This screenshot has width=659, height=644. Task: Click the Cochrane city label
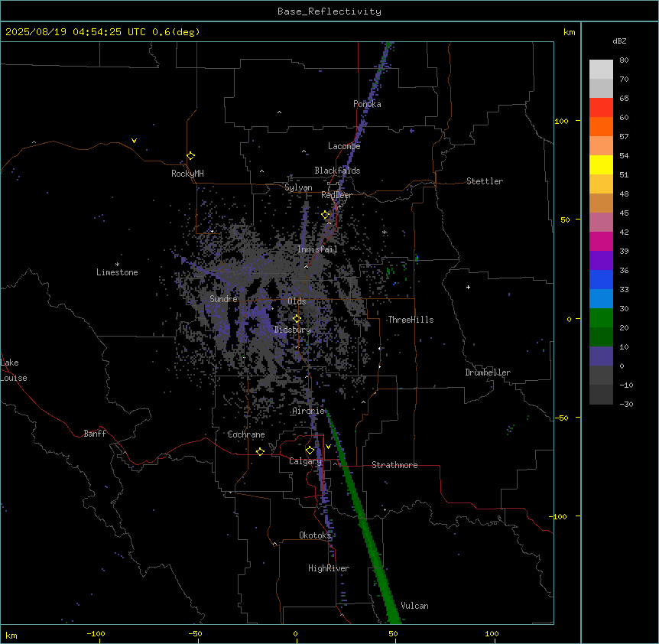[x=246, y=434]
